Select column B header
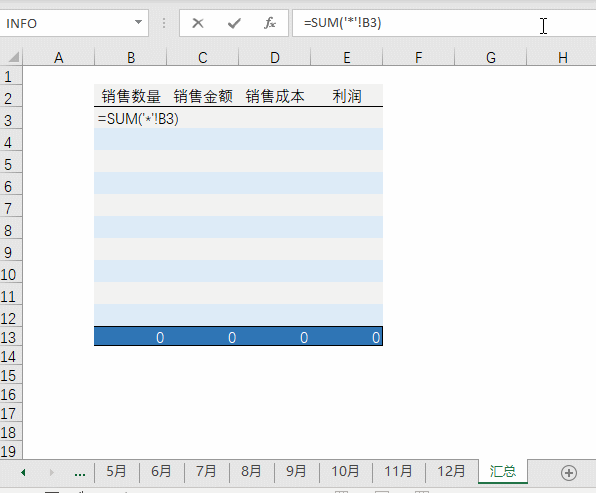 [x=131, y=57]
